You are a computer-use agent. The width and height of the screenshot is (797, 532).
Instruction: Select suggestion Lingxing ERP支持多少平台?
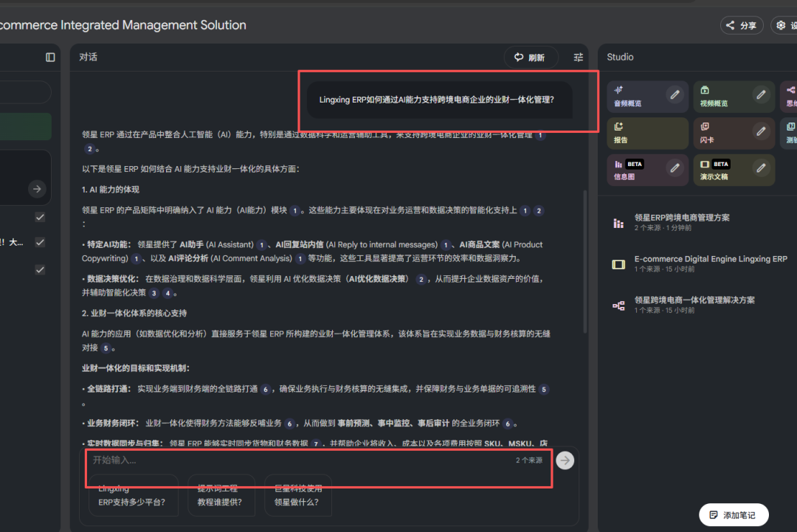[133, 495]
